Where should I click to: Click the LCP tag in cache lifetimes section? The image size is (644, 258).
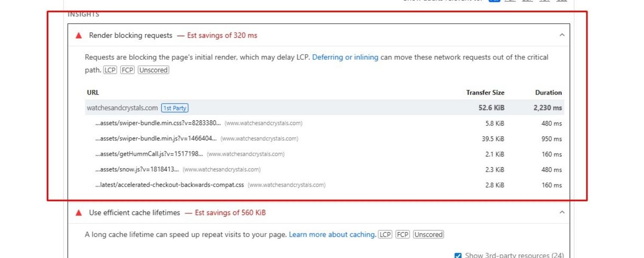click(x=385, y=234)
